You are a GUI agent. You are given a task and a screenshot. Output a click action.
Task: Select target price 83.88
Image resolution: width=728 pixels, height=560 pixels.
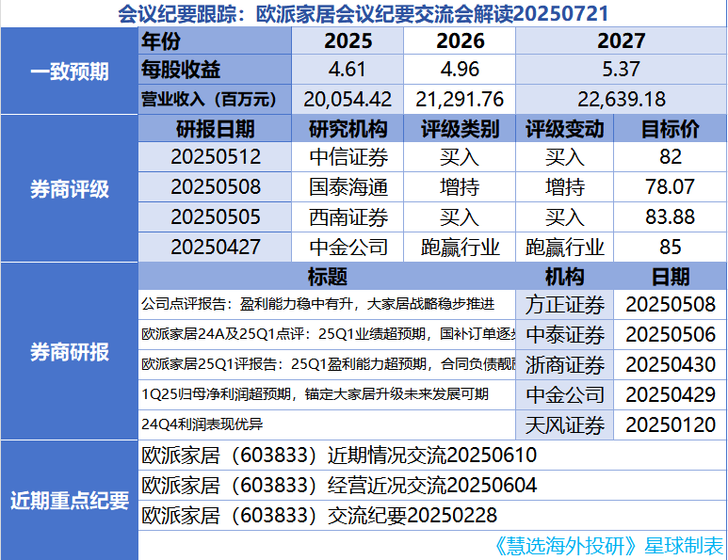(x=671, y=217)
